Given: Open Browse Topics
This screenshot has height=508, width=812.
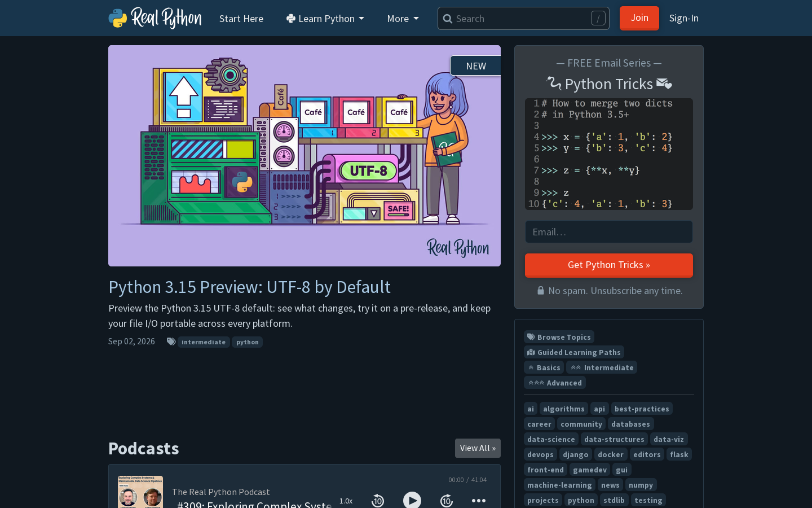Looking at the screenshot, I should (x=559, y=337).
